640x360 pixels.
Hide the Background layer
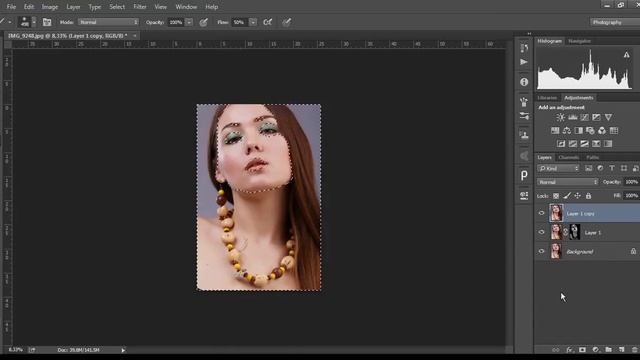(542, 251)
